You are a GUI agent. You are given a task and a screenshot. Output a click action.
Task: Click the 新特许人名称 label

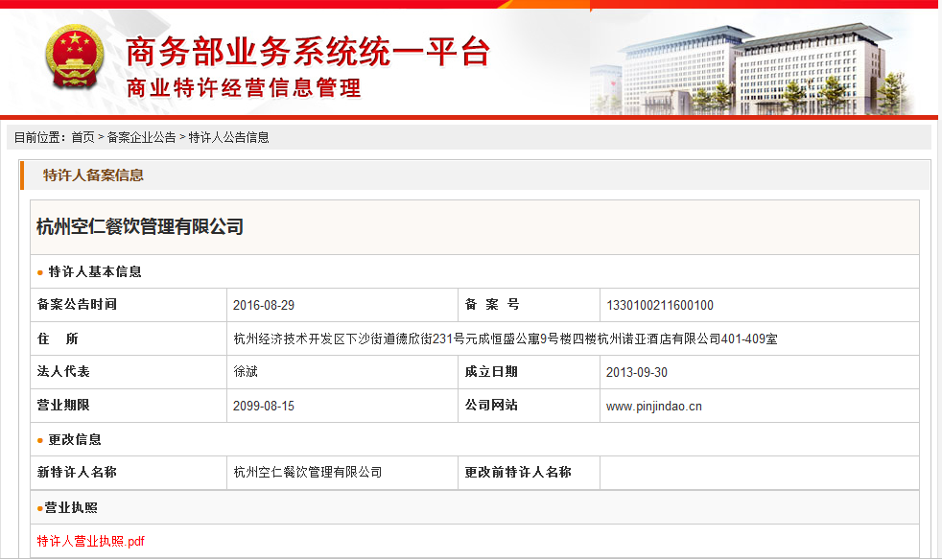pos(77,473)
